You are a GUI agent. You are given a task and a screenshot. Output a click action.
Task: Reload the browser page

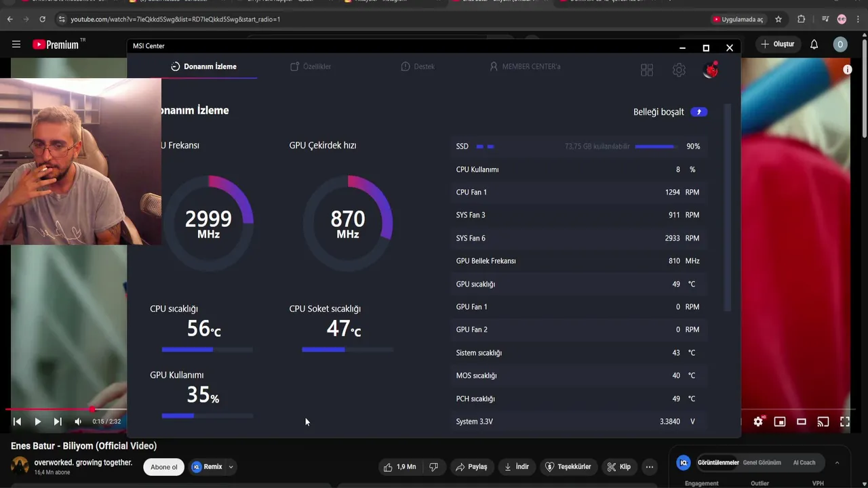(x=42, y=20)
